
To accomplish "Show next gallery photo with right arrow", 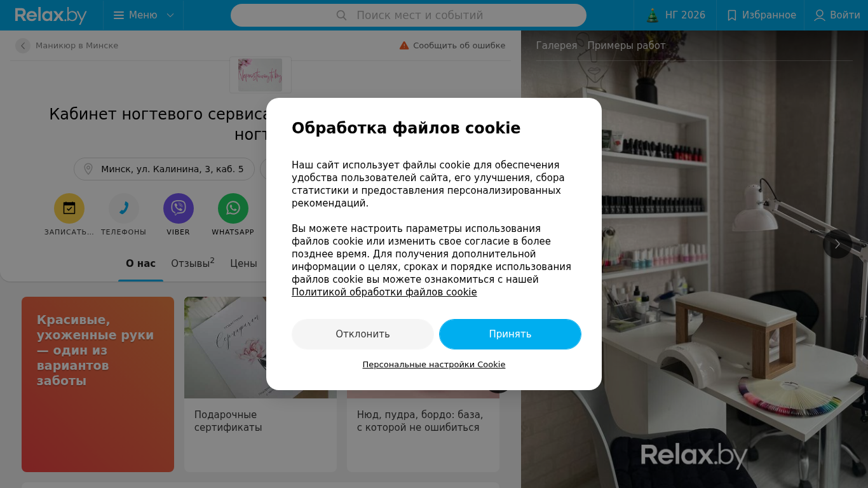I will pos(837,244).
